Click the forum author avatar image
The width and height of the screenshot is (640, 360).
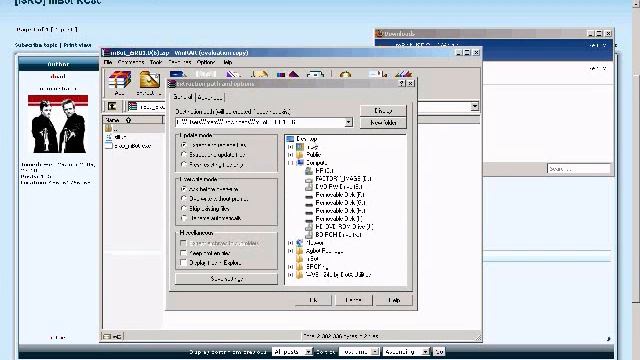click(58, 124)
